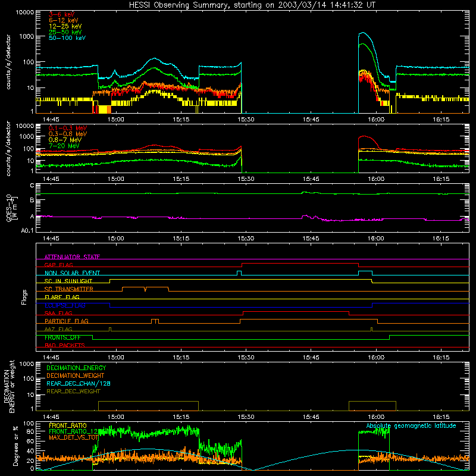Select the green FRONT_RATIO_12 legend label

pos(73,431)
